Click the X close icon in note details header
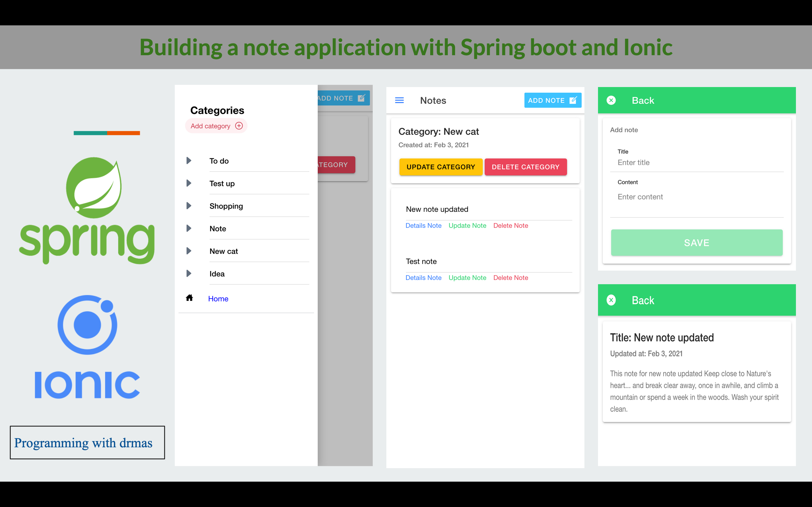The width and height of the screenshot is (812, 507). 611,300
